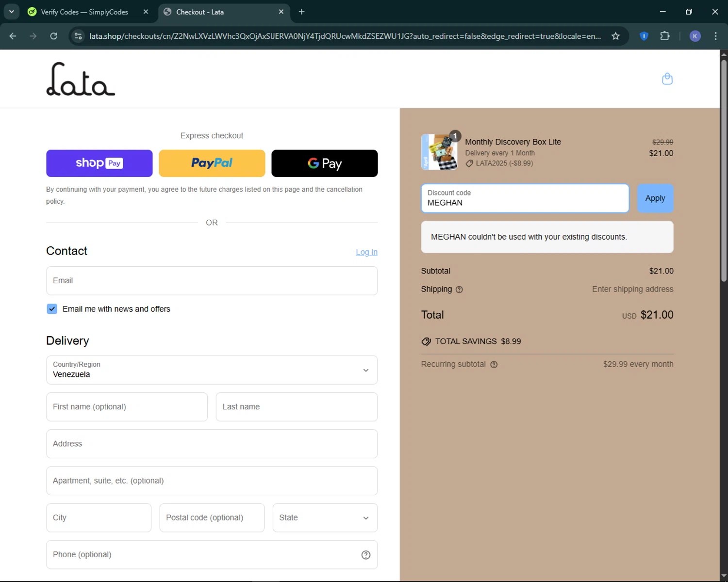This screenshot has width=728, height=582.
Task: Click the Enter shipping address text
Action: [x=632, y=289]
